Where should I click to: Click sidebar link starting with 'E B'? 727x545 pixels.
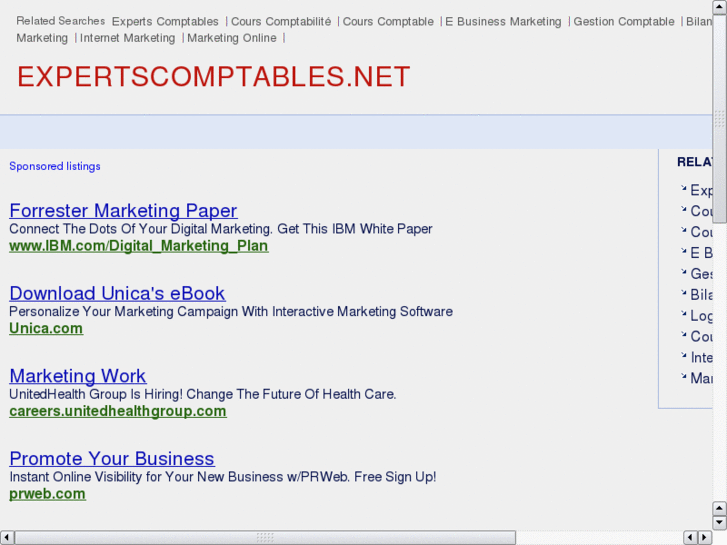click(701, 253)
